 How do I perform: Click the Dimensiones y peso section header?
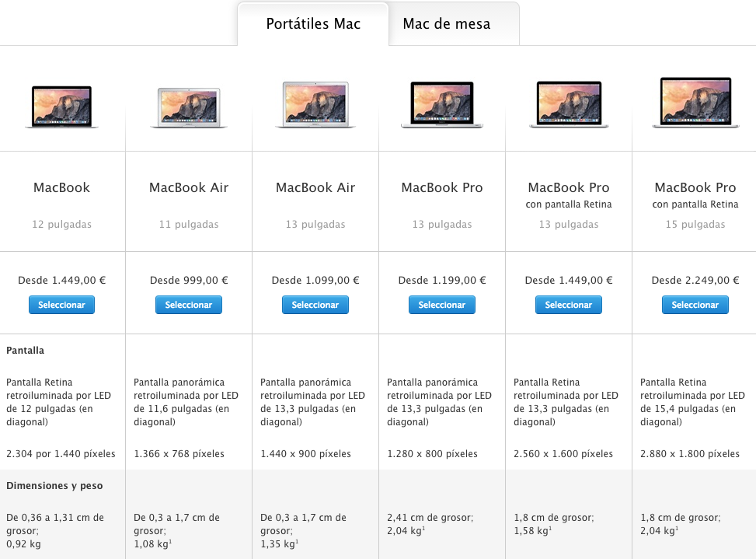click(x=54, y=486)
